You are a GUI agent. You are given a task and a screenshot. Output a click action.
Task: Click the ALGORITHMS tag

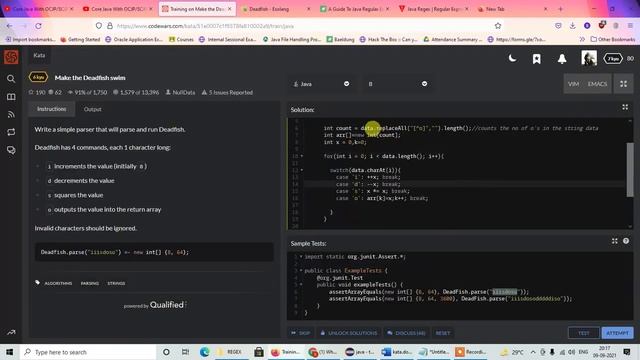pyautogui.click(x=58, y=283)
